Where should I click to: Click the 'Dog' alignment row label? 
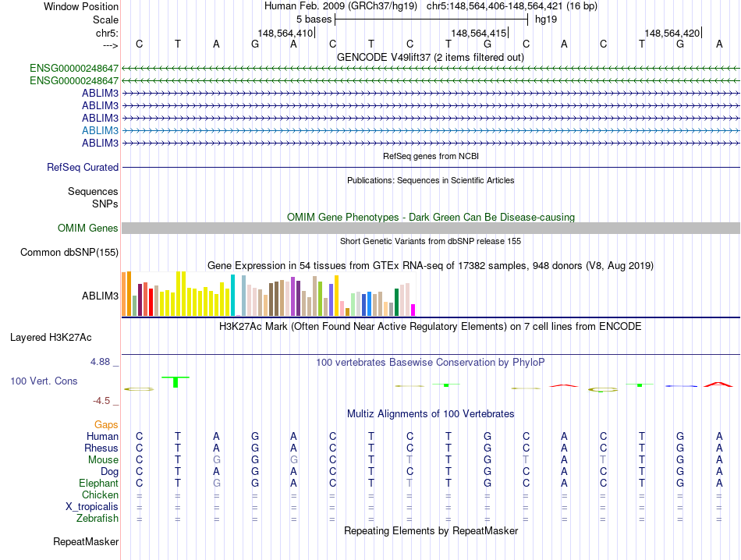(x=109, y=472)
